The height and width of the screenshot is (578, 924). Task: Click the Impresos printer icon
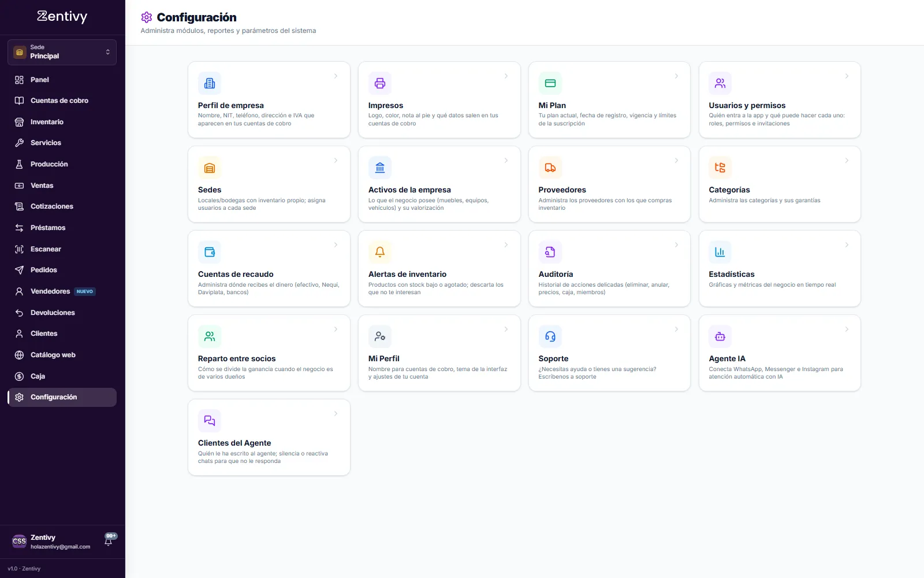pos(380,83)
